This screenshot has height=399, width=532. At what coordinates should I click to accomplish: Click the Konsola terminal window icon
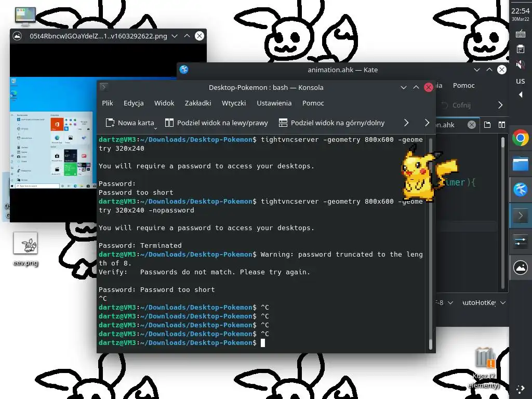104,87
